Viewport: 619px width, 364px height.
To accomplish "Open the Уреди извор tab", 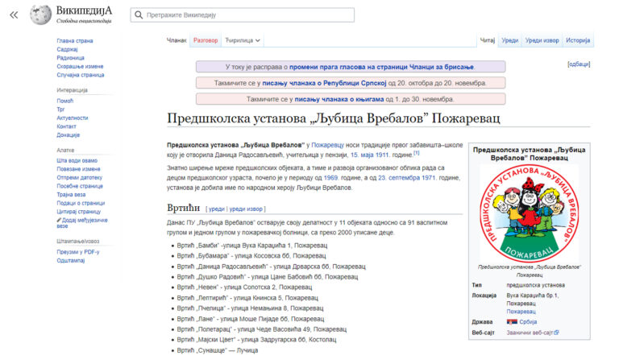I will pyautogui.click(x=542, y=40).
